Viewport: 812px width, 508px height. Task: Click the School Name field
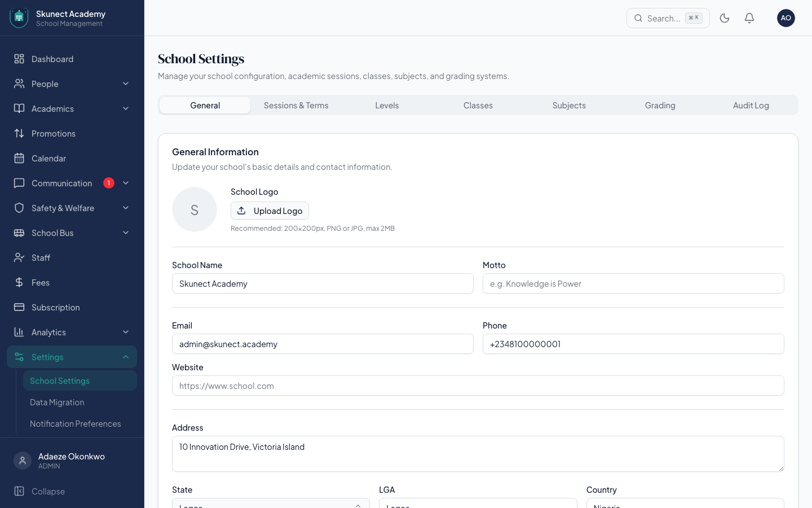coord(323,283)
